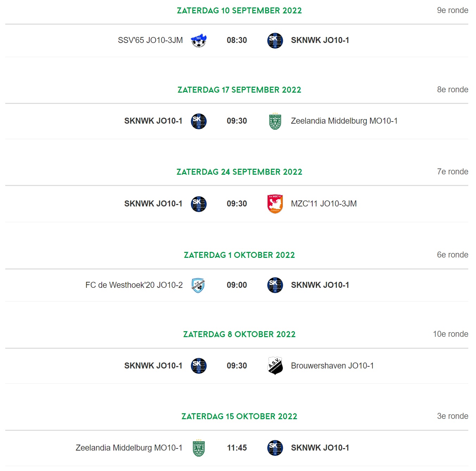Click SKNWK logo in 24 September match

pos(199,204)
